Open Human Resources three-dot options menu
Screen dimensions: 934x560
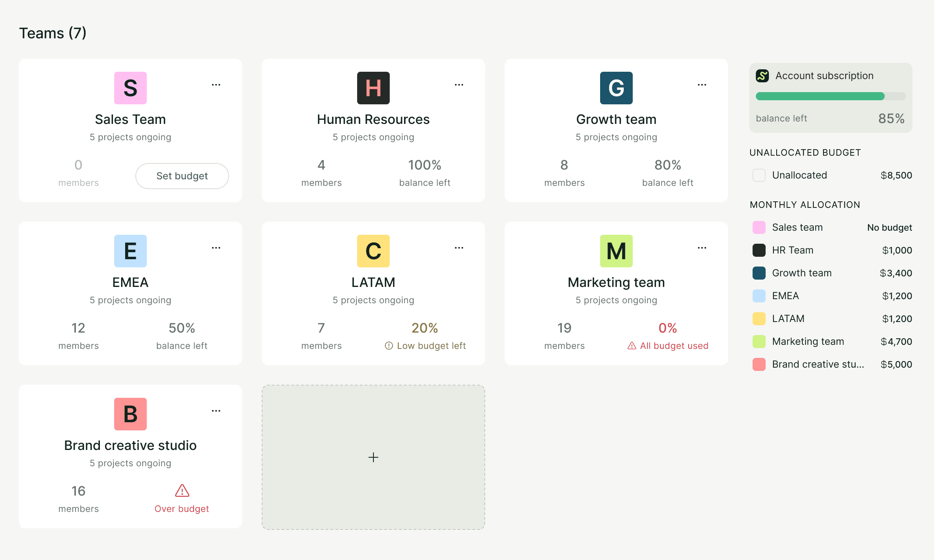[459, 85]
